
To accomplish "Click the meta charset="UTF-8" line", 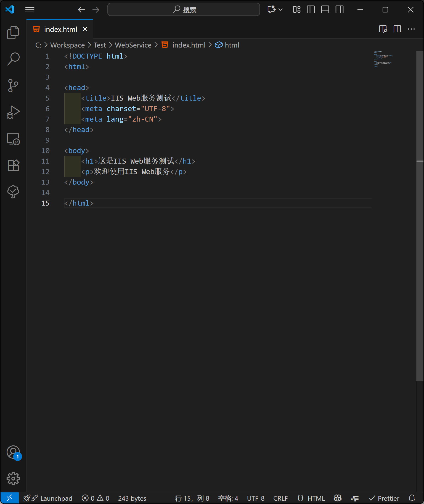I will tap(128, 109).
